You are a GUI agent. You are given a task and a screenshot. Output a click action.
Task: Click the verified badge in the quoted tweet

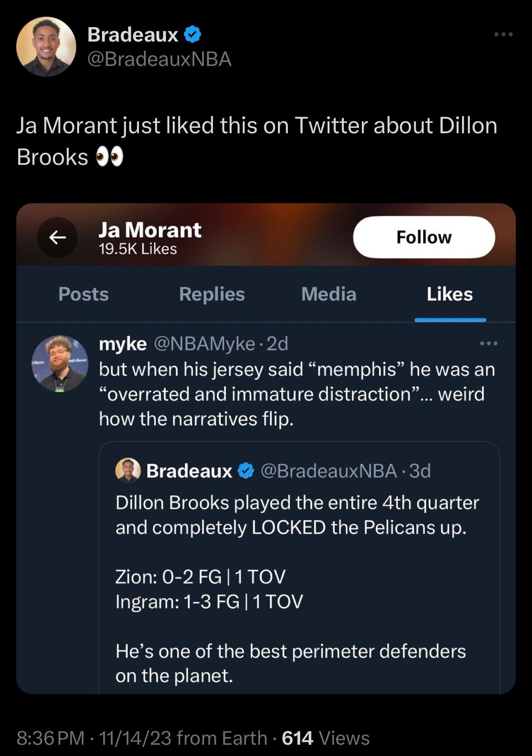(x=246, y=471)
